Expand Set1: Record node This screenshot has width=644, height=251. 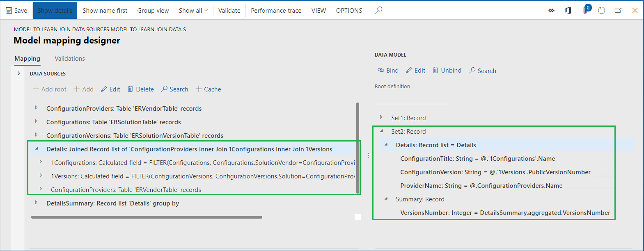381,117
